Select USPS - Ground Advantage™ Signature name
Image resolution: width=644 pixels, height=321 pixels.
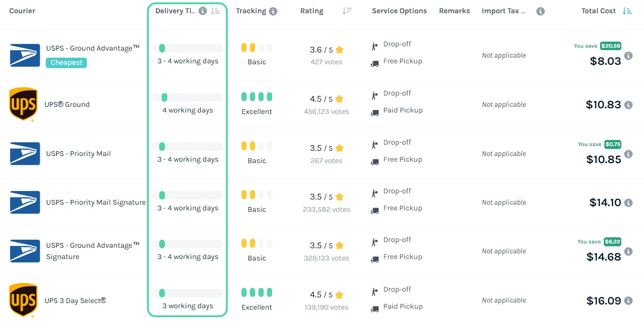[93, 251]
